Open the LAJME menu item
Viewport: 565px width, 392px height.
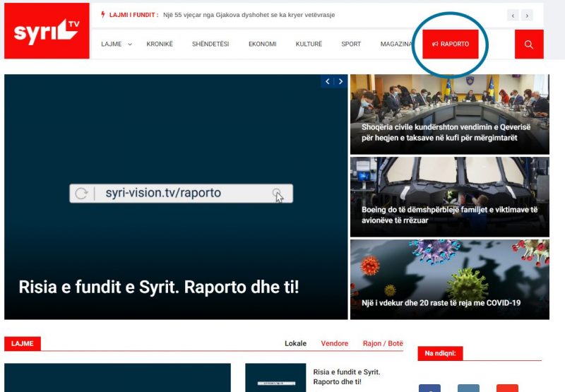tap(112, 44)
